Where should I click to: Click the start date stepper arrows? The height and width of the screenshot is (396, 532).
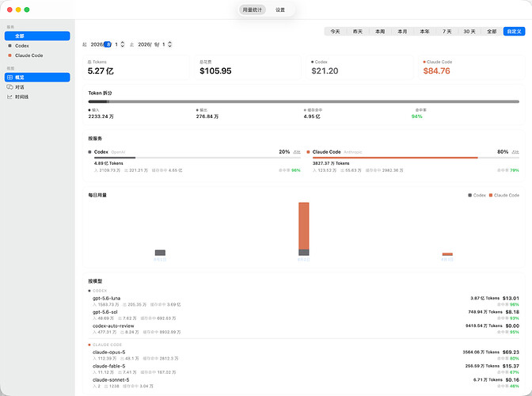point(123,44)
